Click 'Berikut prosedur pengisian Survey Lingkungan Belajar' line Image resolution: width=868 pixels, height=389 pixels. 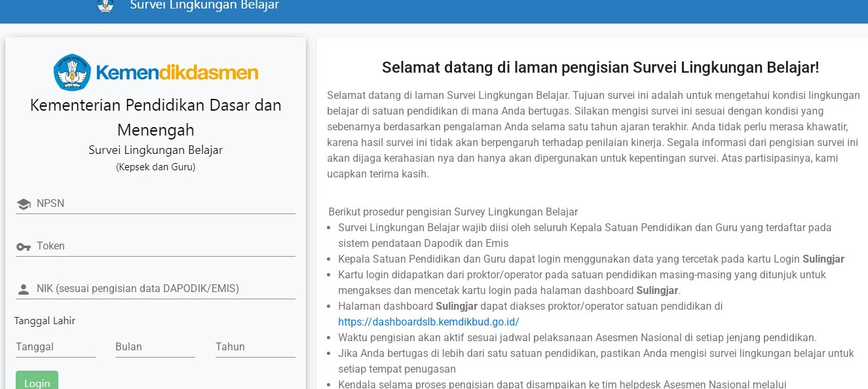coord(453,212)
